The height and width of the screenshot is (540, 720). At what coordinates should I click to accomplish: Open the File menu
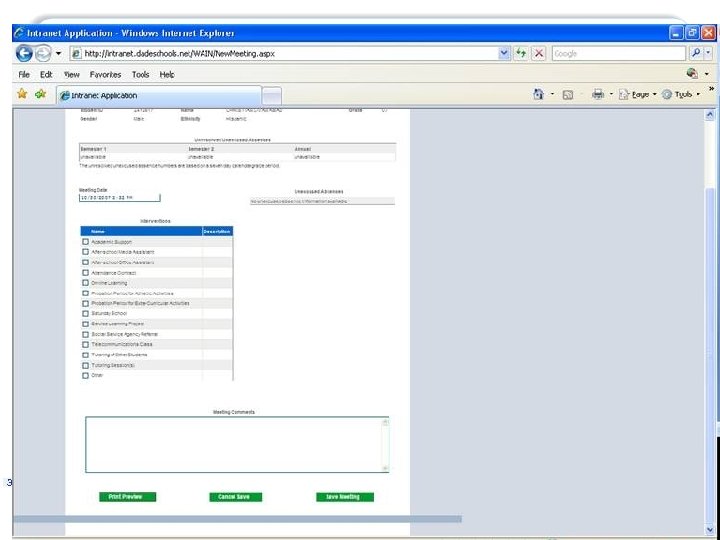24,74
